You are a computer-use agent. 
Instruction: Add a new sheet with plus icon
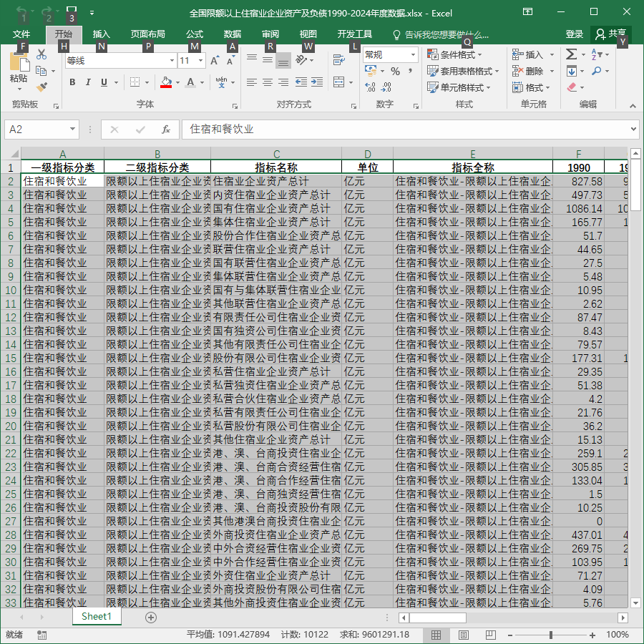(x=151, y=618)
